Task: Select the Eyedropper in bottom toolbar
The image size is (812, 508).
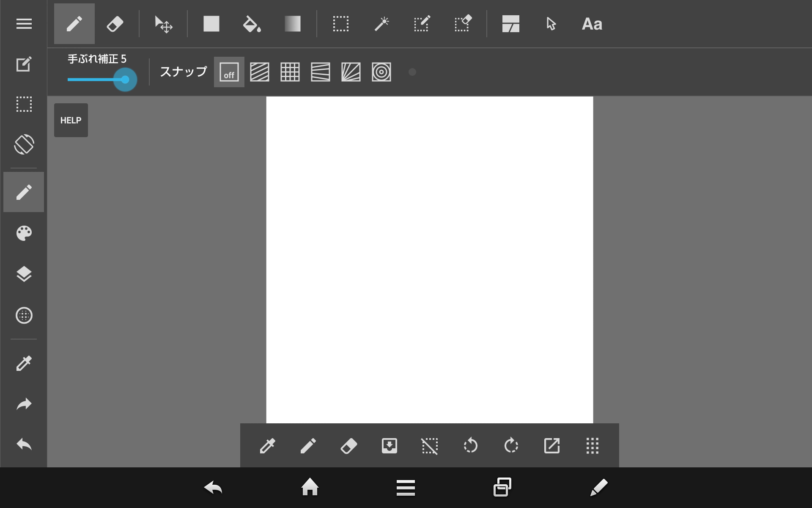Action: 267,446
